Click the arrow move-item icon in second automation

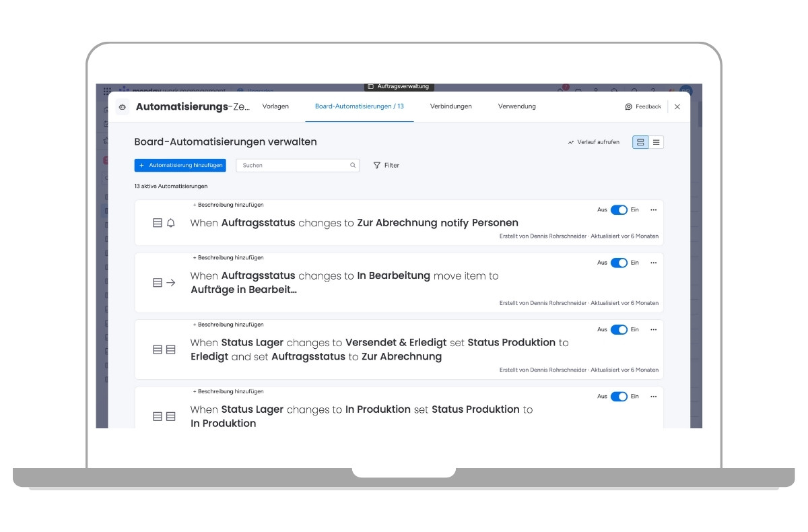coord(171,283)
